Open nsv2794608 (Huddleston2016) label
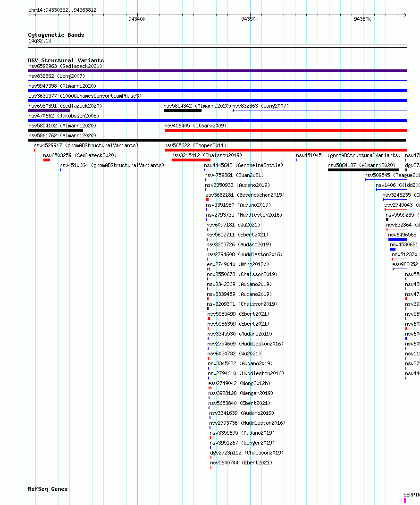 [245, 254]
